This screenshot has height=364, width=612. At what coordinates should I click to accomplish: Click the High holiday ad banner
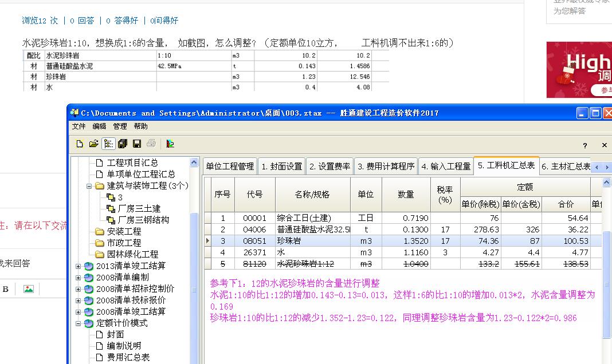coord(579,70)
